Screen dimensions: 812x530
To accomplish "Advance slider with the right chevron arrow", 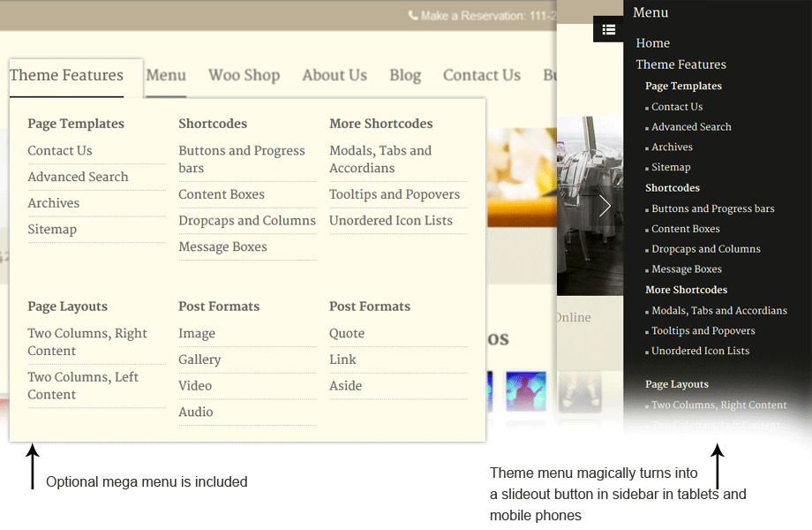I will [x=605, y=206].
